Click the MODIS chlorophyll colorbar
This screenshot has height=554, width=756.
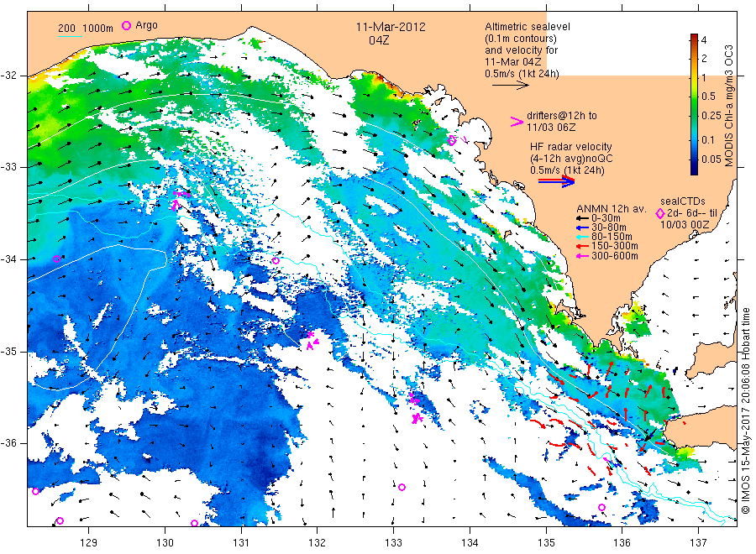tap(694, 104)
